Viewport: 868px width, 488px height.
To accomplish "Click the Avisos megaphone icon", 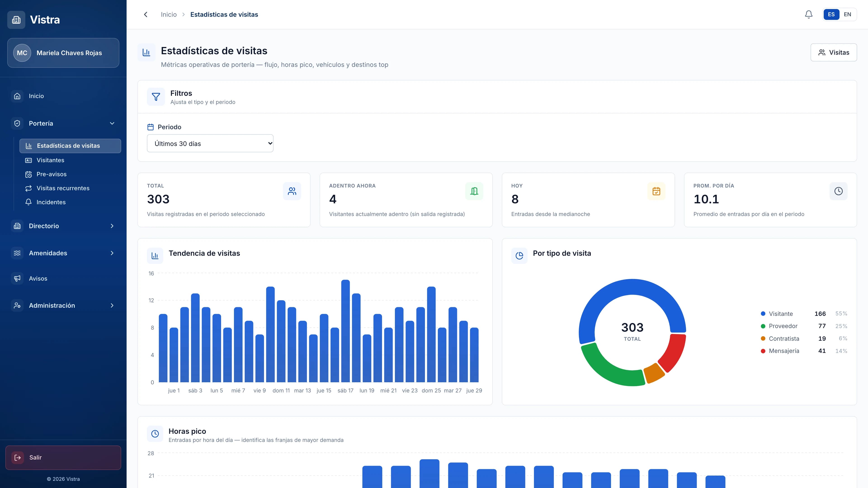I will coord(17,279).
